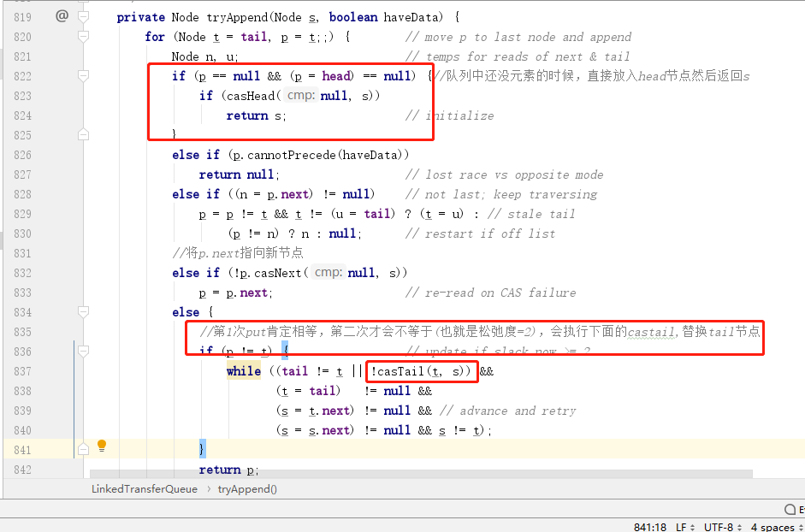
Task: Click the '// stale tail' comment
Action: [x=531, y=214]
